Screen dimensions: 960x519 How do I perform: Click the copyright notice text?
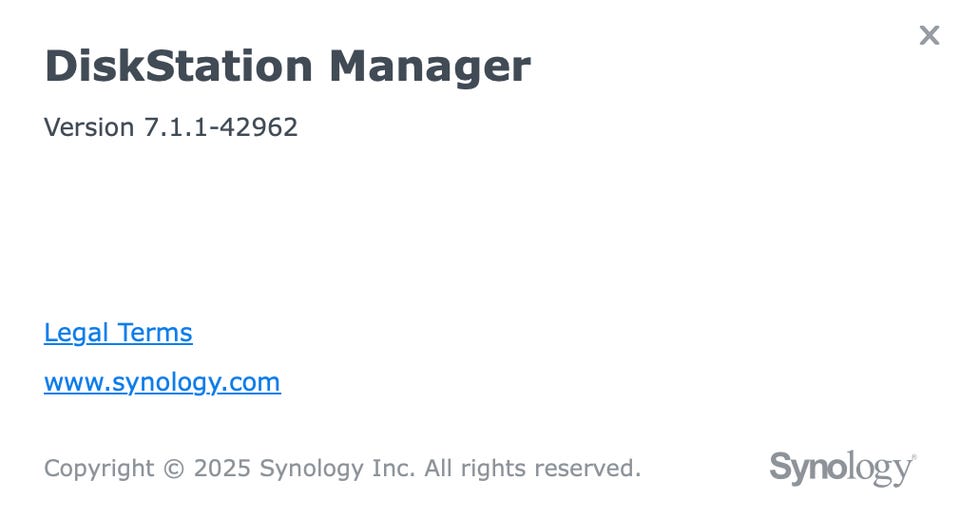342,468
